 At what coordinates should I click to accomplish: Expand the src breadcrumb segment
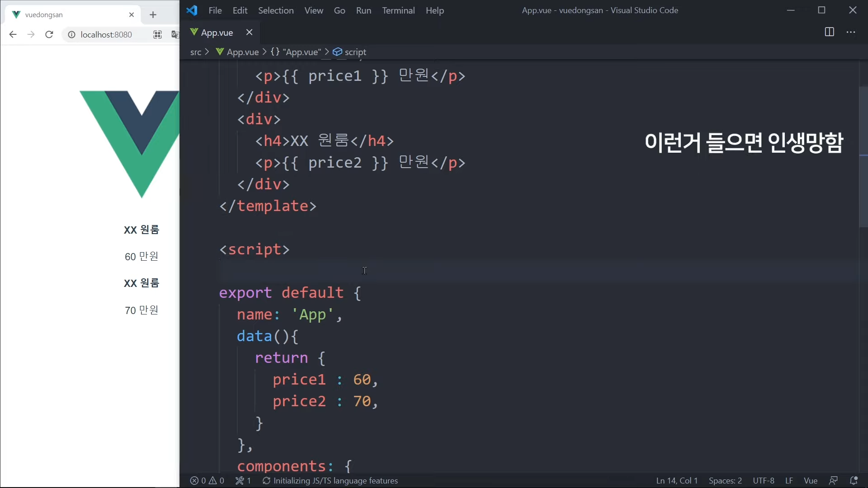(195, 52)
